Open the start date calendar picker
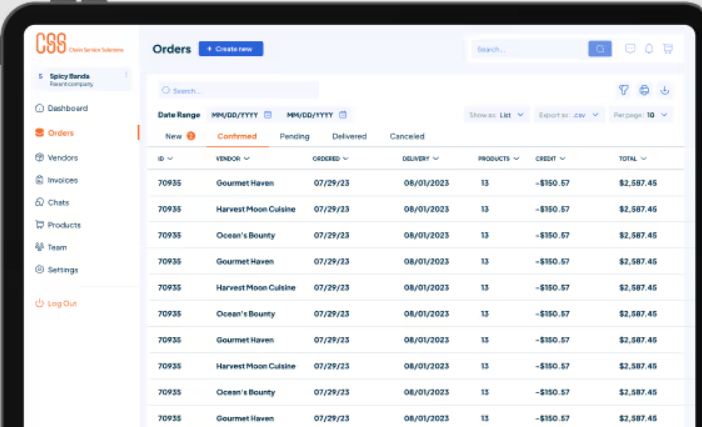The image size is (702, 427). 270,115
